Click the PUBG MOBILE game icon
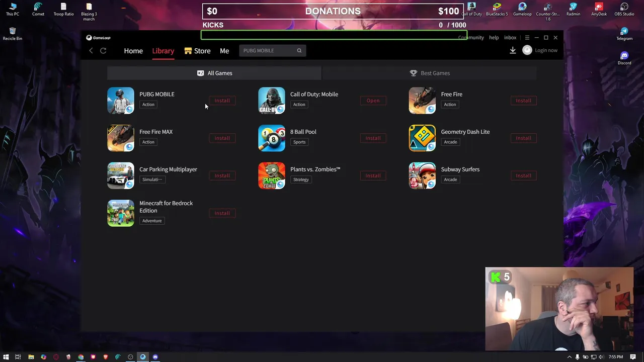Screen dimensions: 644x362 tap(121, 101)
